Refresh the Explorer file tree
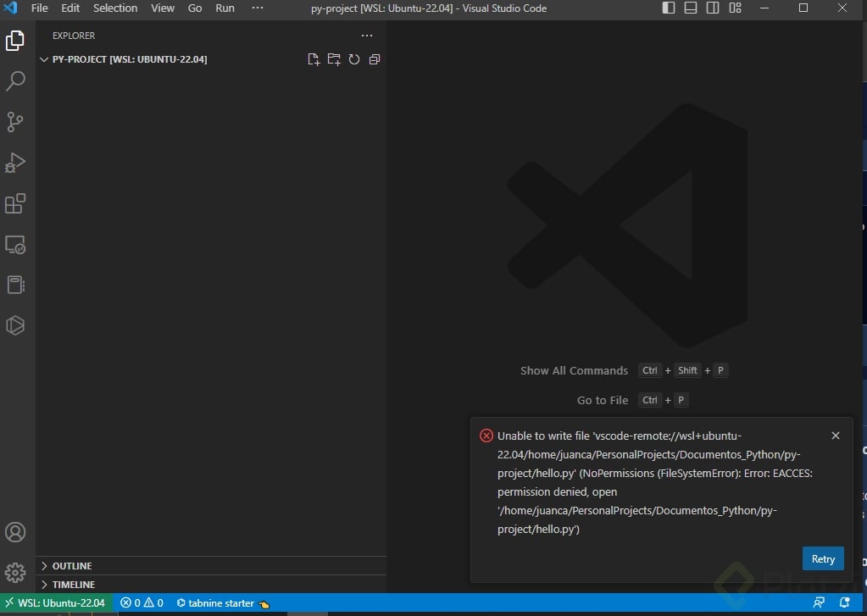This screenshot has width=867, height=616. point(354,59)
